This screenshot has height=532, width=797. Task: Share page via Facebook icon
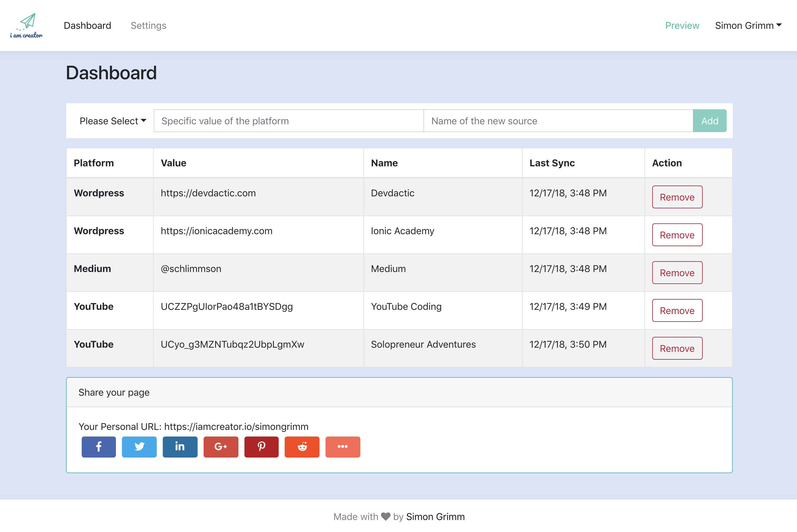(x=99, y=447)
